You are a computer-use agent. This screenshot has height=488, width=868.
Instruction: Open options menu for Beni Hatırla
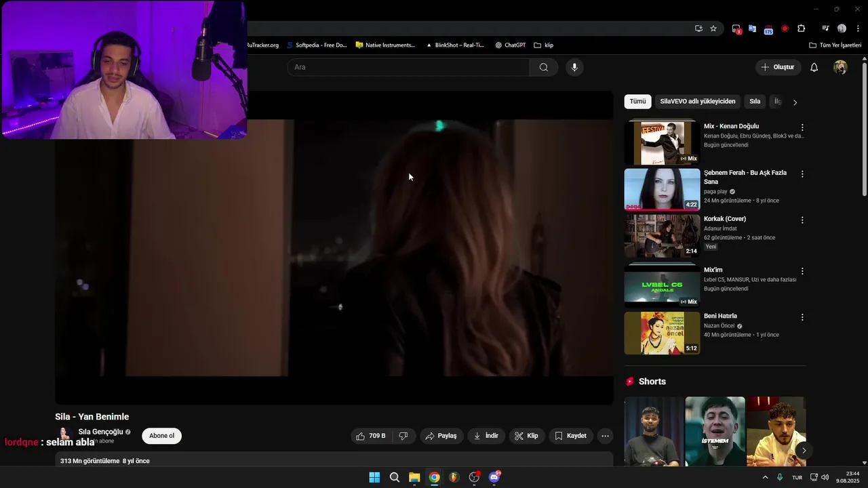click(802, 317)
